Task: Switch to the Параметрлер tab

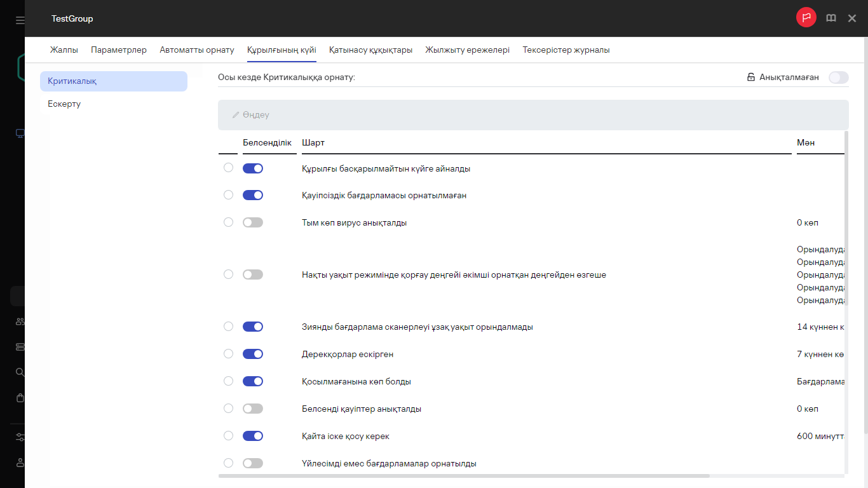Action: pos(119,50)
